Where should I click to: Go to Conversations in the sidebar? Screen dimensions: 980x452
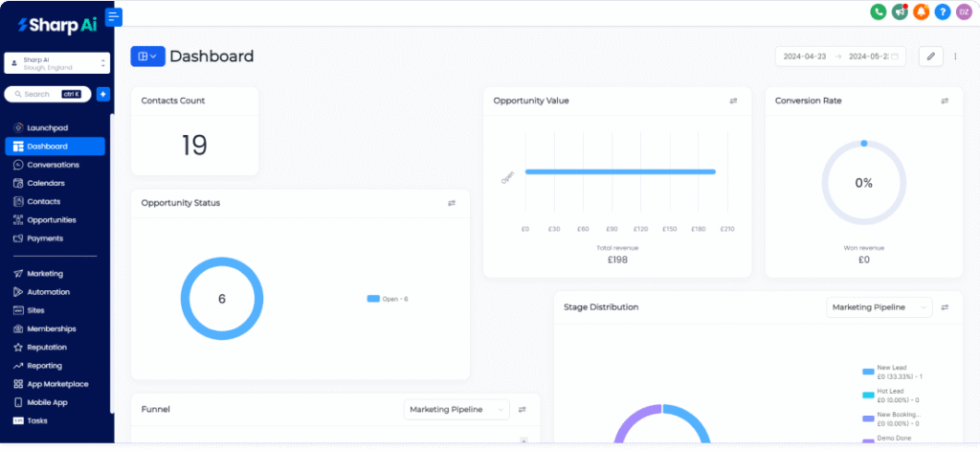53,165
